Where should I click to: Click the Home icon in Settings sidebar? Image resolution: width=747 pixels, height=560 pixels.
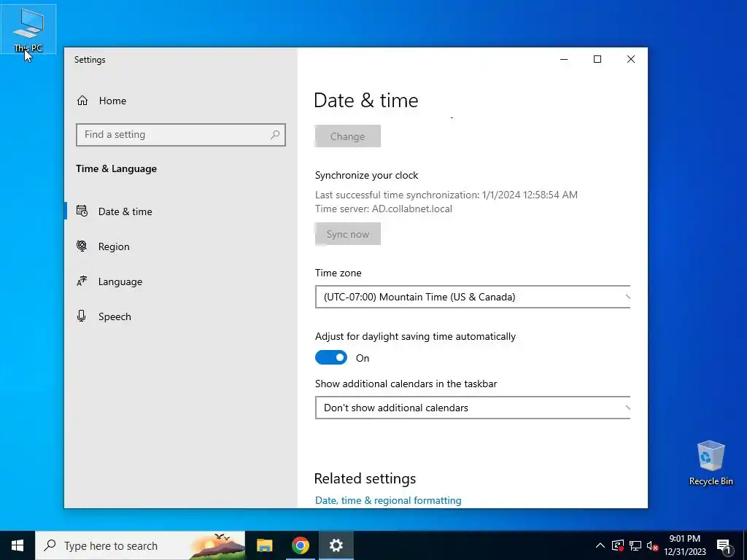point(82,101)
